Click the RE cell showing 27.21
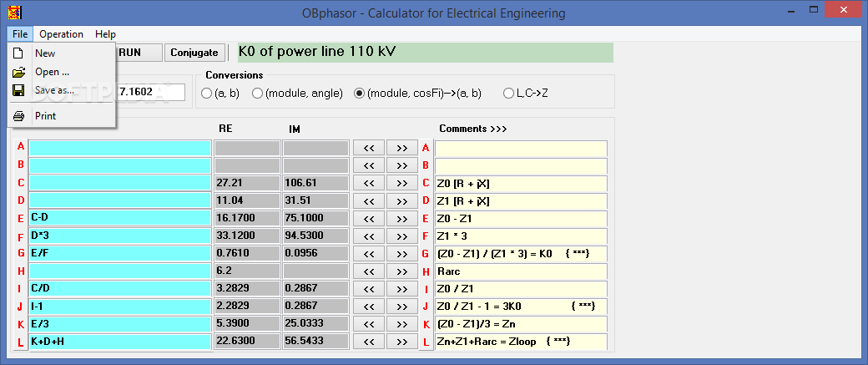 coord(247,183)
